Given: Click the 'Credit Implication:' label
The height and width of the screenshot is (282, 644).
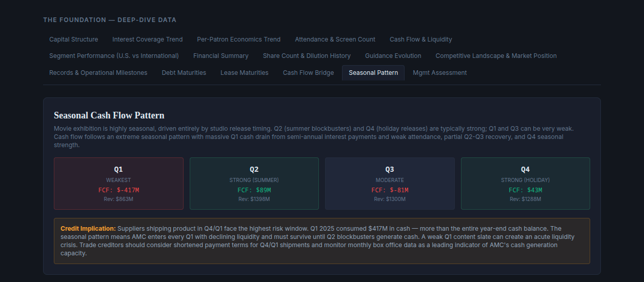Looking at the screenshot, I should pyautogui.click(x=88, y=228).
